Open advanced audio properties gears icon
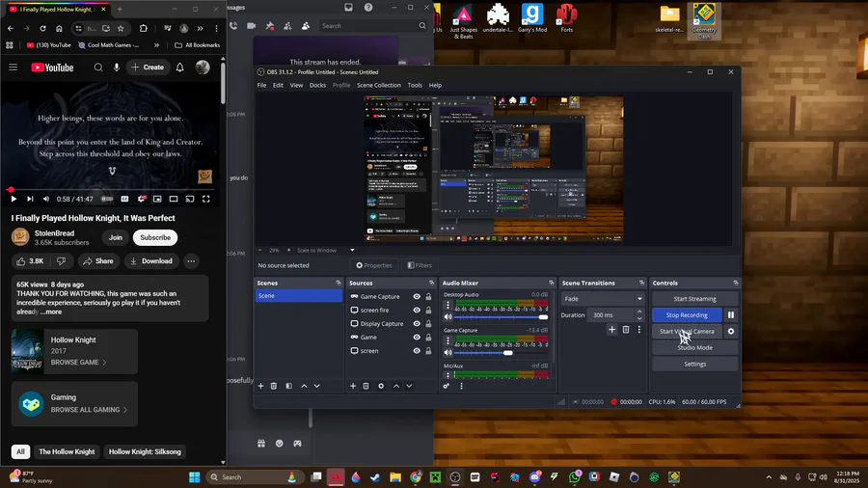868x488 pixels. click(x=447, y=386)
